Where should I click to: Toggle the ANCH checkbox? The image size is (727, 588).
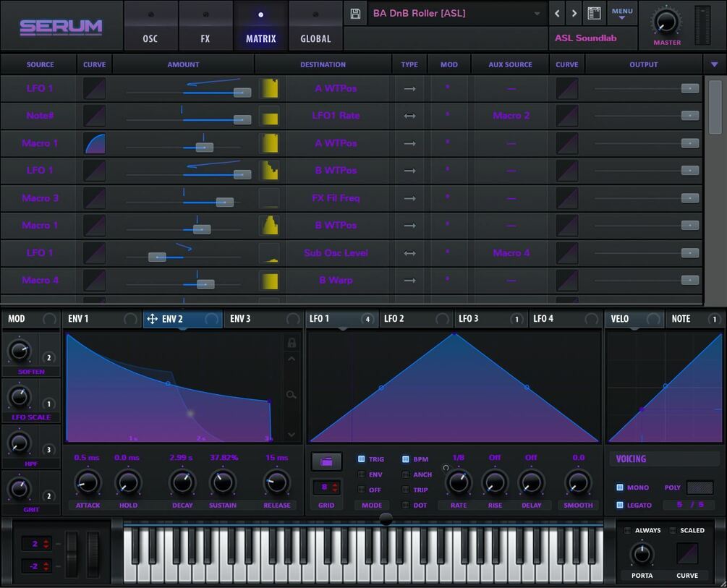406,474
